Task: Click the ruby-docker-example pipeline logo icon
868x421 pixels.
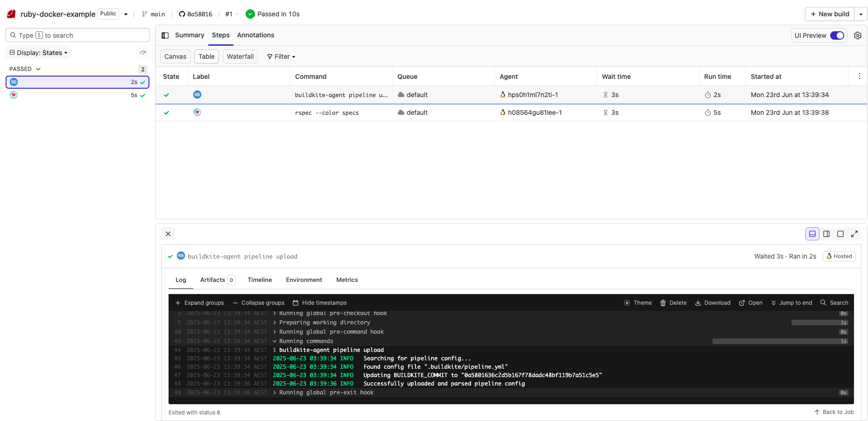Action: (x=11, y=14)
